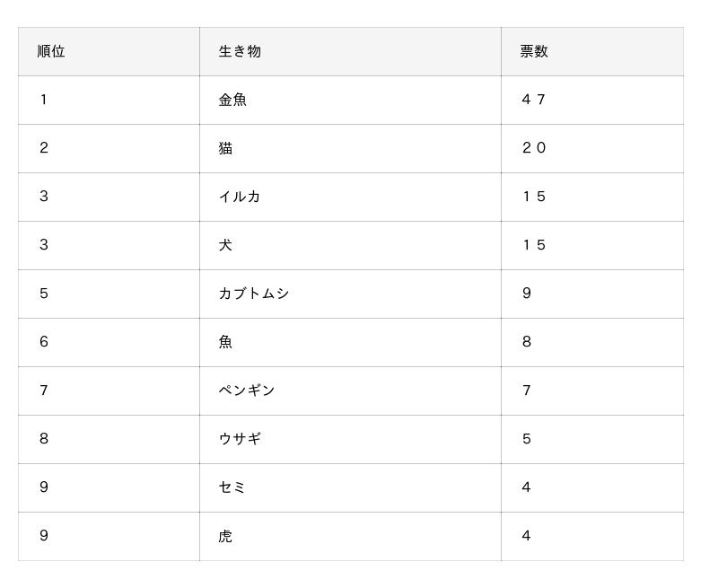Click the ウサギ cell
Image resolution: width=718 pixels, height=588 pixels.
coord(240,439)
